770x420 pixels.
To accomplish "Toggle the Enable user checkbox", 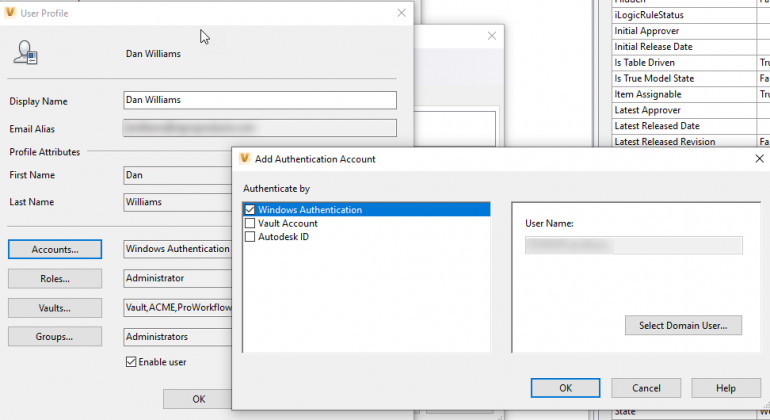I will 131,362.
